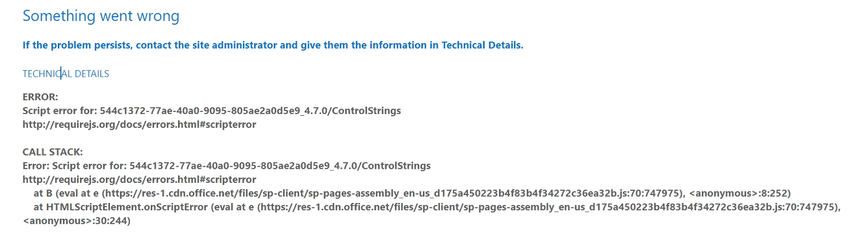Open the requirejs.org URL under CALL STACK

pos(139,179)
